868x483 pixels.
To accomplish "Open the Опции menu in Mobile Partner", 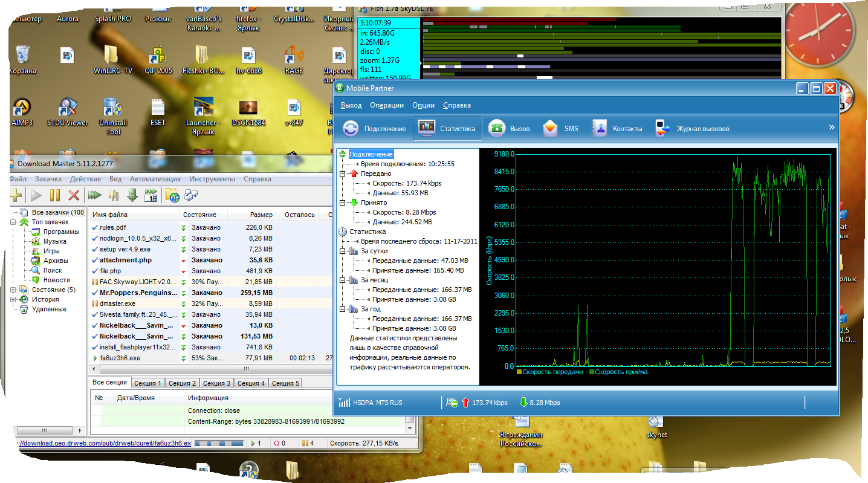I will 424,105.
